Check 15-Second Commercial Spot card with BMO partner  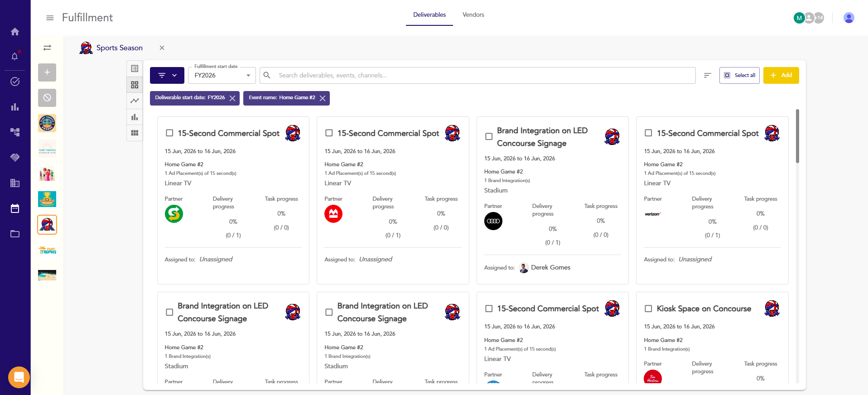329,133
